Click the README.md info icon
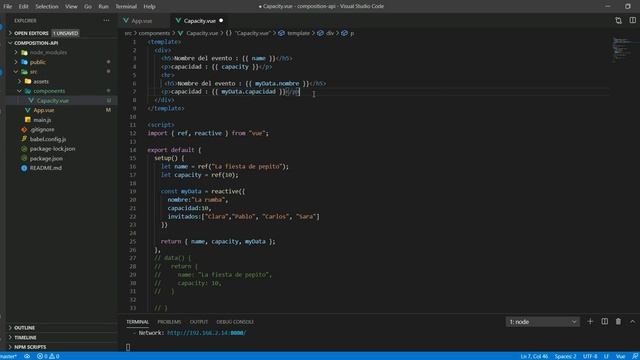The height and width of the screenshot is (360, 640). tap(24, 168)
